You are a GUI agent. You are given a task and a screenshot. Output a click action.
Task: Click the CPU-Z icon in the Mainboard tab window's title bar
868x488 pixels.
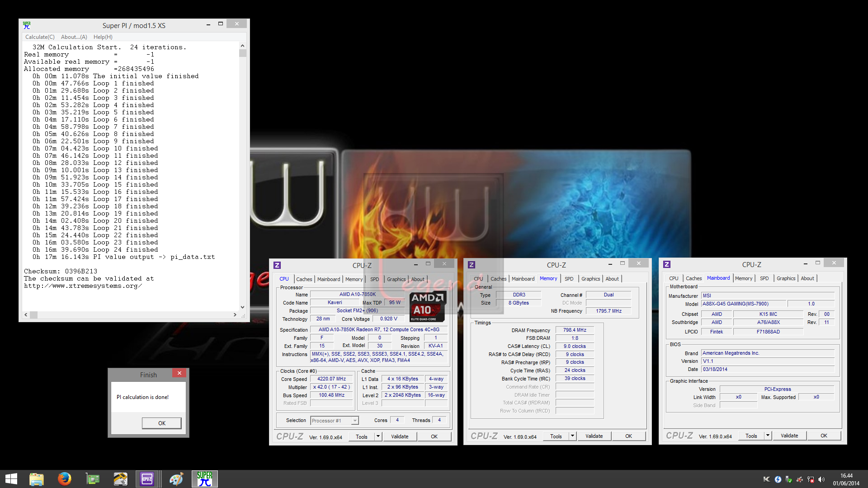[x=667, y=264]
